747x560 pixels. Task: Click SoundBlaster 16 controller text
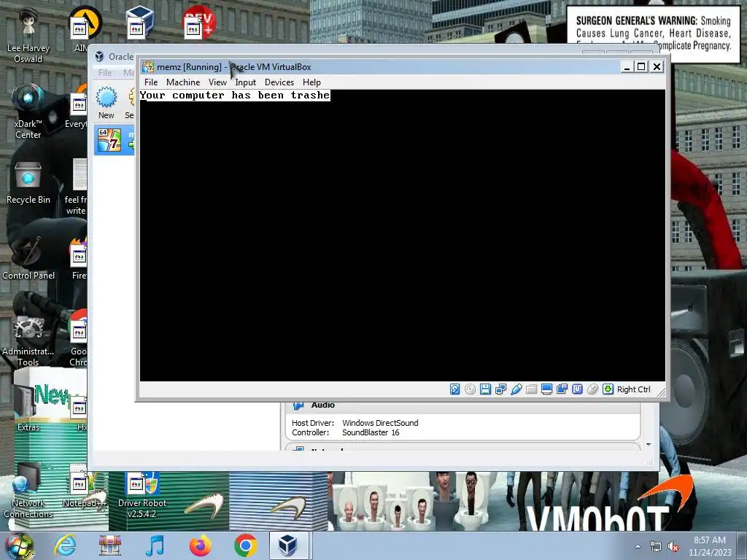pyautogui.click(x=371, y=432)
